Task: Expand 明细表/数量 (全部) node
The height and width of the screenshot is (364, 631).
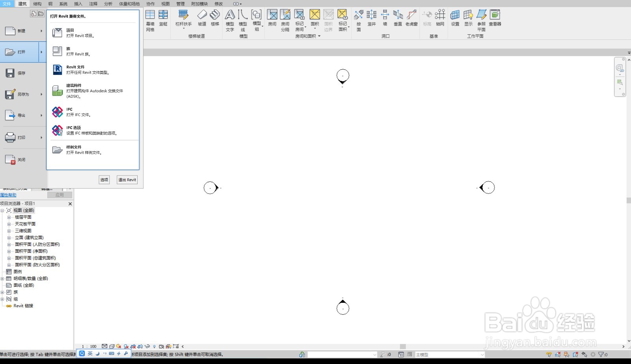Action: coord(2,278)
